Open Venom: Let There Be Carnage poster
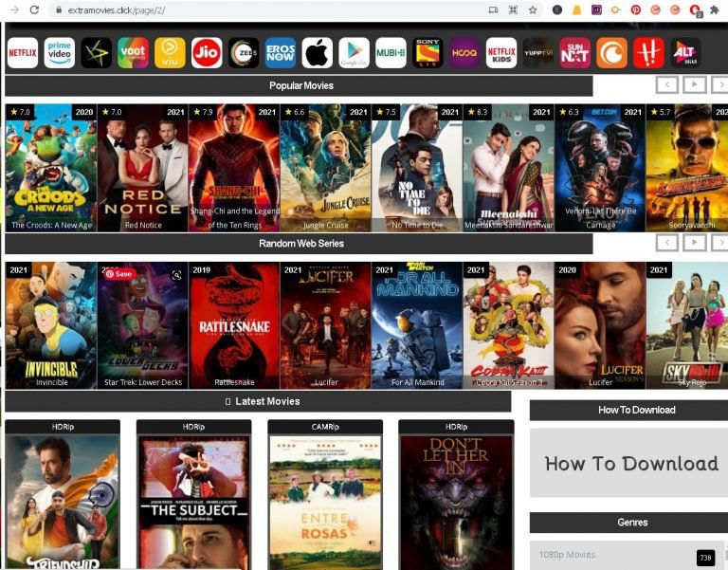This screenshot has height=570, width=728. pyautogui.click(x=600, y=168)
